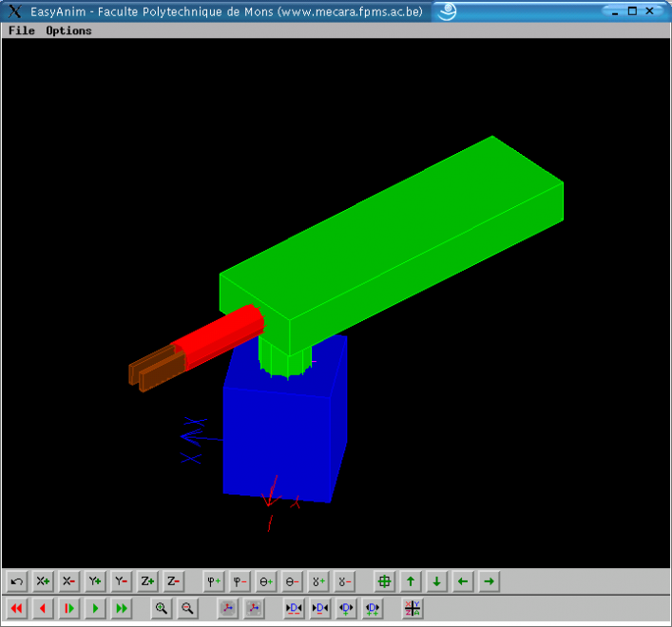
Task: Pan view up with green up arrow
Action: (x=411, y=581)
